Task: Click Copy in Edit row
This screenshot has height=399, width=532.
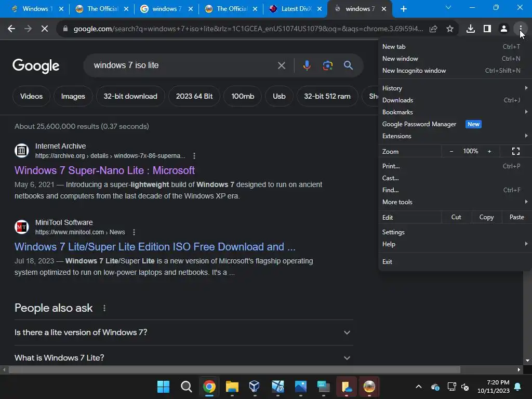Action: pos(486,217)
